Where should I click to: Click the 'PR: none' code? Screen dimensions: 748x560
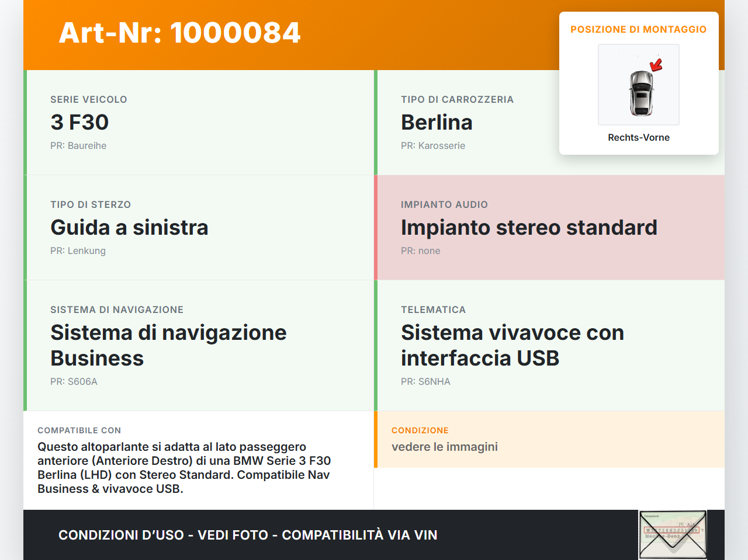point(421,251)
